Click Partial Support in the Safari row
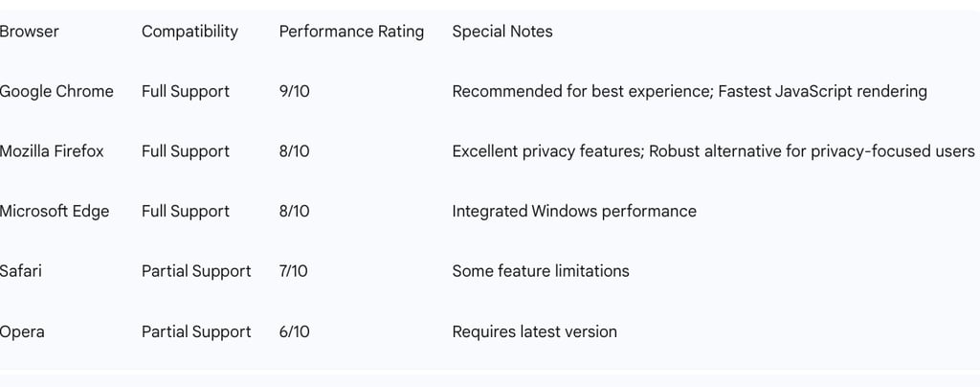The image size is (980, 387). (196, 271)
